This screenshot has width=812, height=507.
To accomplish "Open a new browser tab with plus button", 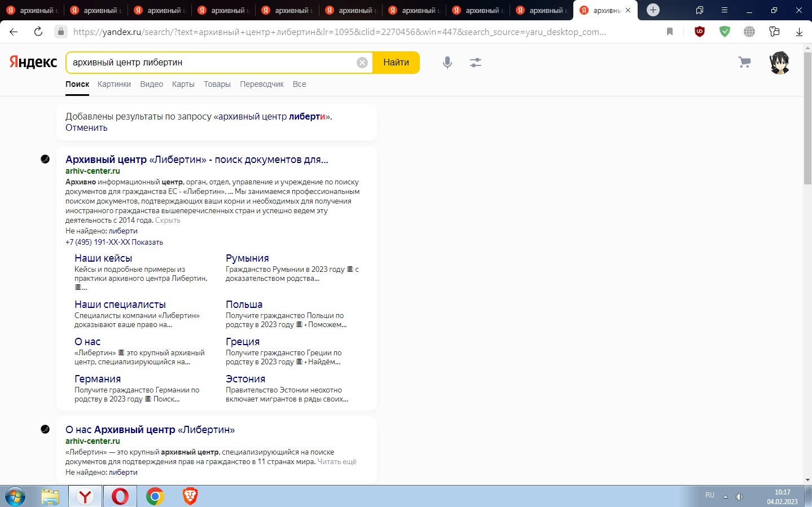I will 653,10.
